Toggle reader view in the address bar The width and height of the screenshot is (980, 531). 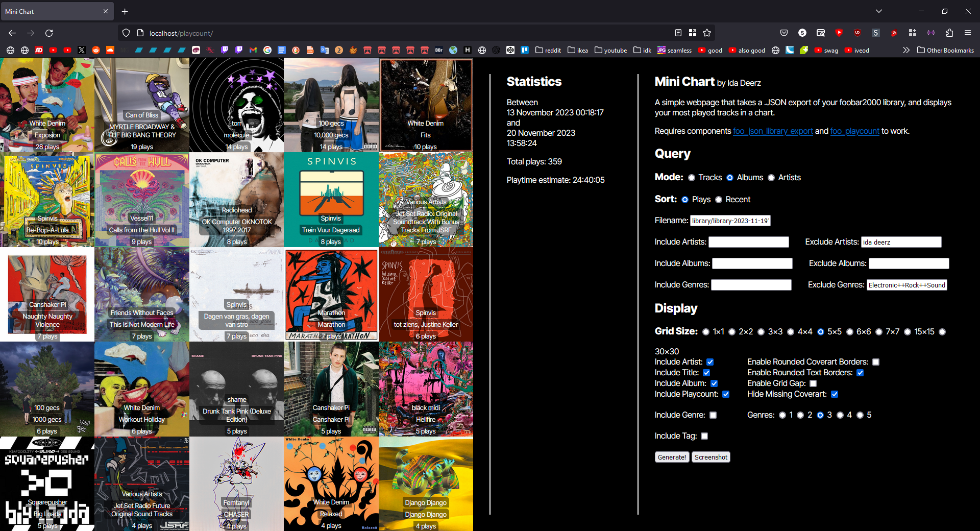678,33
